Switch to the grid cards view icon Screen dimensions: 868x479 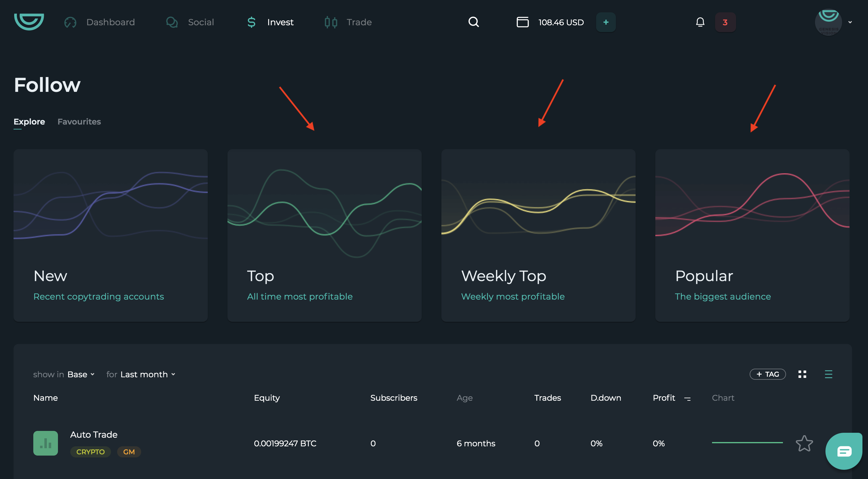(x=802, y=374)
